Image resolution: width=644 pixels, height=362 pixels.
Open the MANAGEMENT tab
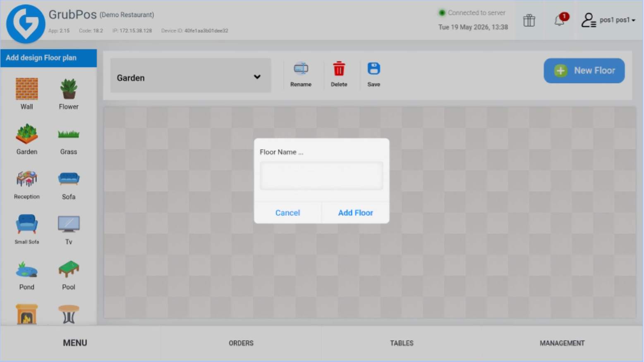562,343
